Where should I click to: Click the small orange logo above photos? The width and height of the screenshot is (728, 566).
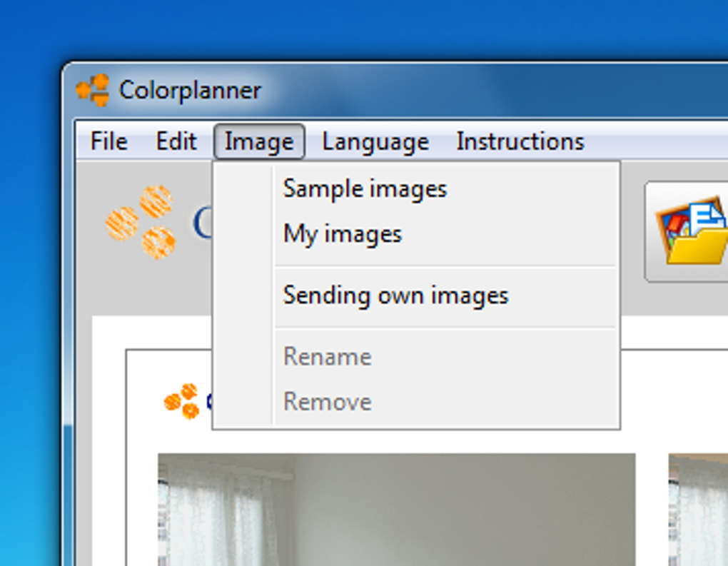pos(182,400)
